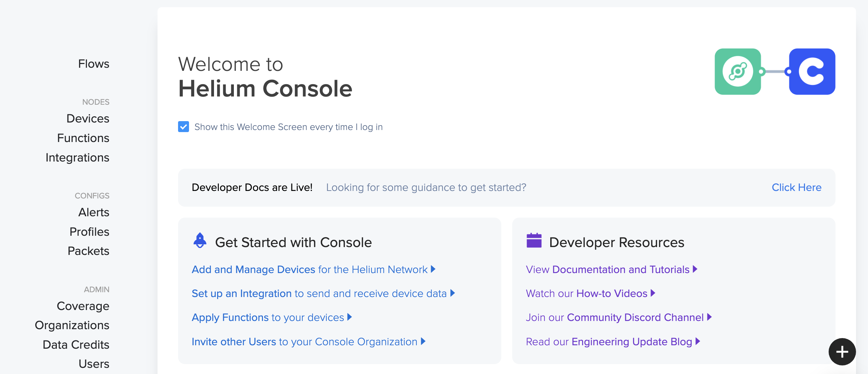This screenshot has height=374, width=868.
Task: Click arrow after Set up an Integration
Action: point(452,293)
